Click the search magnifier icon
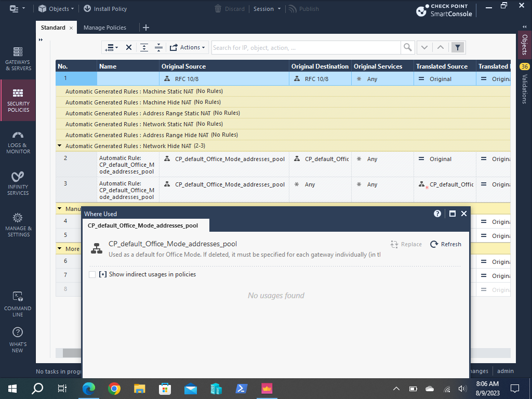Image resolution: width=532 pixels, height=399 pixels. 408,47
